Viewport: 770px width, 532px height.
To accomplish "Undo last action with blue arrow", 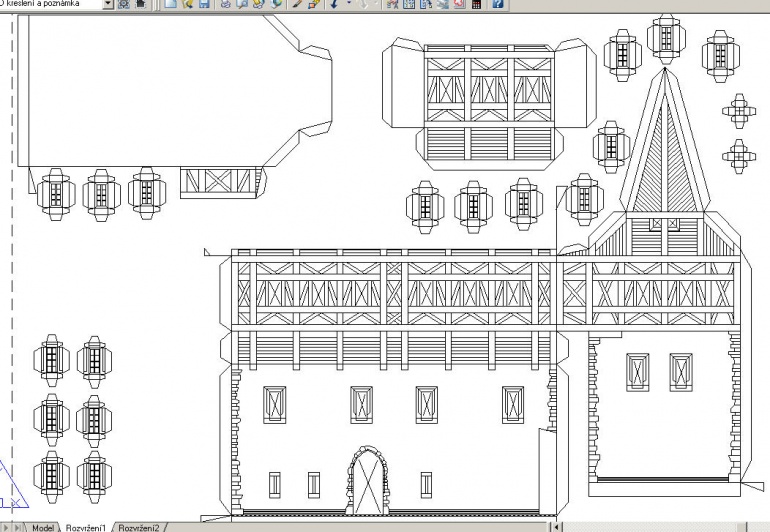I will coord(335,4).
